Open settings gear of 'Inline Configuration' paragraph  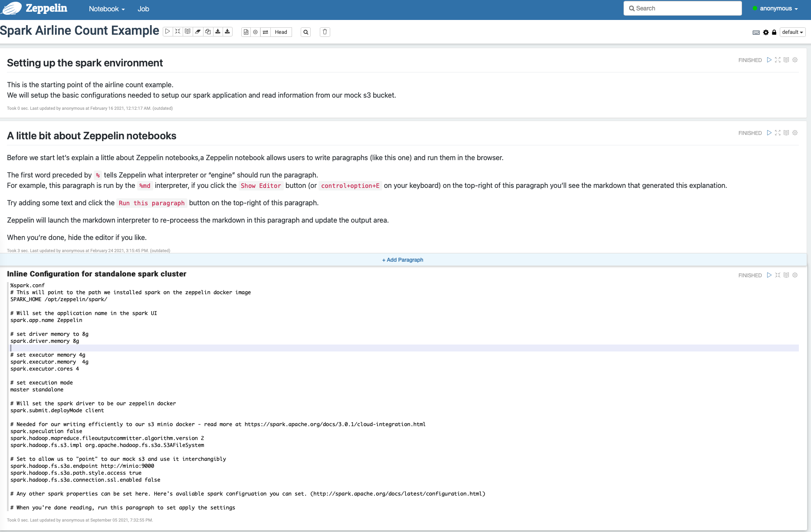pos(795,275)
